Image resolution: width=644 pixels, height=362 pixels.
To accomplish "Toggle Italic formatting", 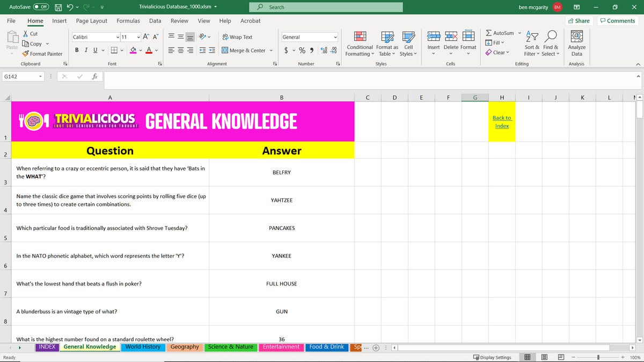I will (x=86, y=50).
